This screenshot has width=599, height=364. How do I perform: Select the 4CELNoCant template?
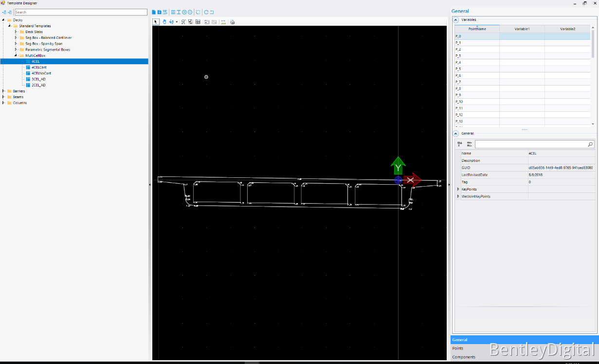tap(41, 73)
